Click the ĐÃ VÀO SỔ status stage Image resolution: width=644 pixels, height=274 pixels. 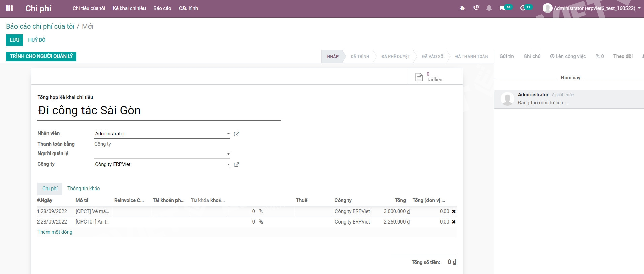[x=432, y=57]
